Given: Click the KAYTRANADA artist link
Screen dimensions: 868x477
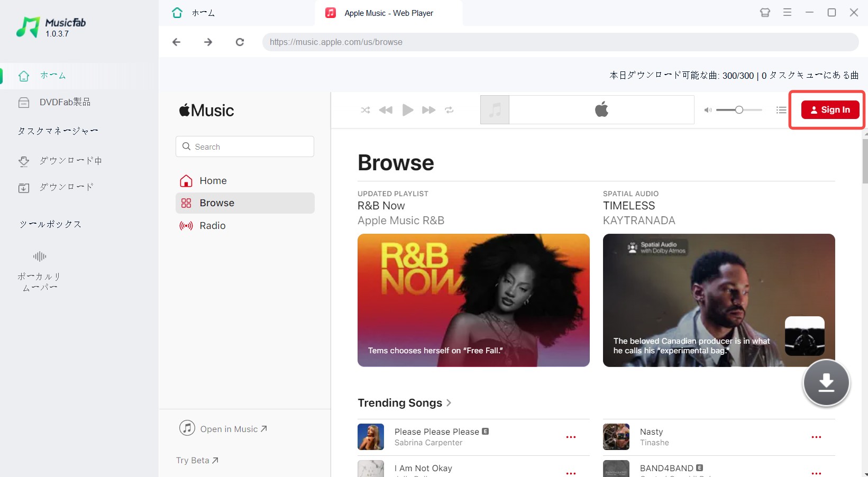Looking at the screenshot, I should point(639,221).
